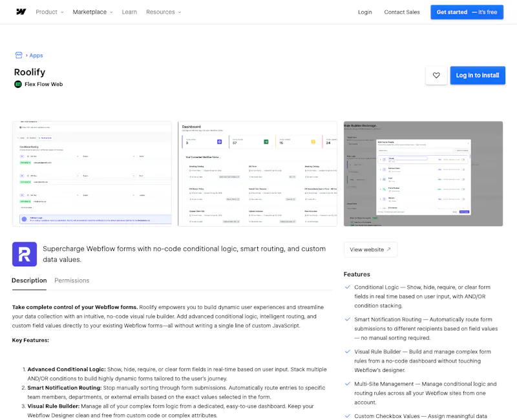Click the Features heading
The image size is (517, 420).
pyautogui.click(x=357, y=274)
